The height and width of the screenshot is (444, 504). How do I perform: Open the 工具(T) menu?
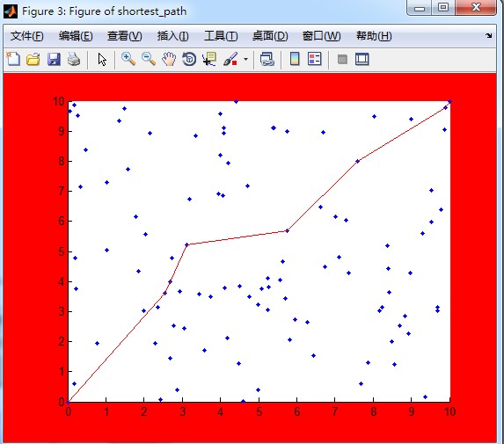221,36
